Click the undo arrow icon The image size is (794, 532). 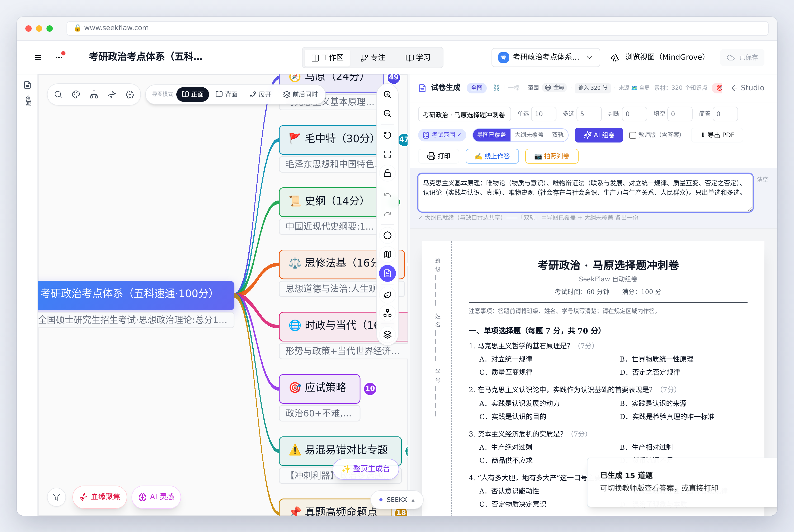(x=387, y=195)
